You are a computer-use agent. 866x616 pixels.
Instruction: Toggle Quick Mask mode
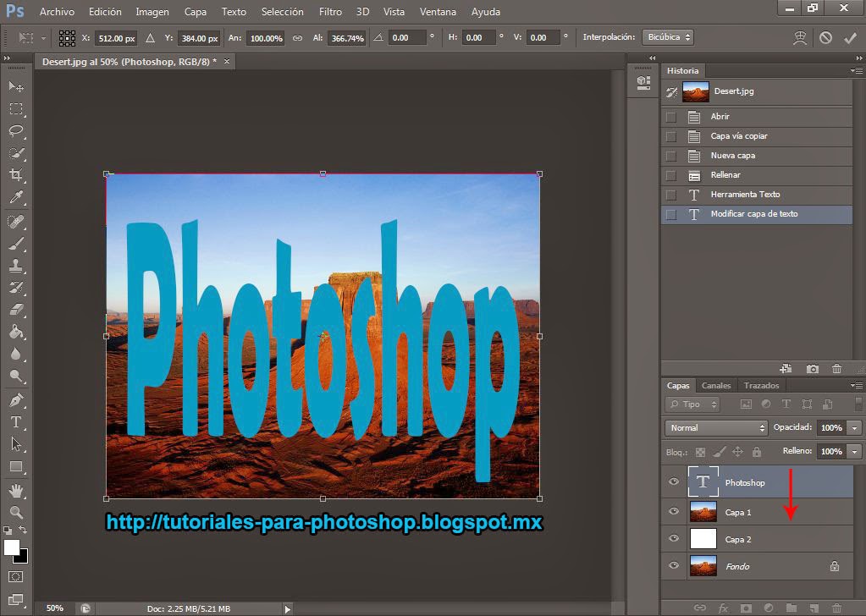coord(16,577)
